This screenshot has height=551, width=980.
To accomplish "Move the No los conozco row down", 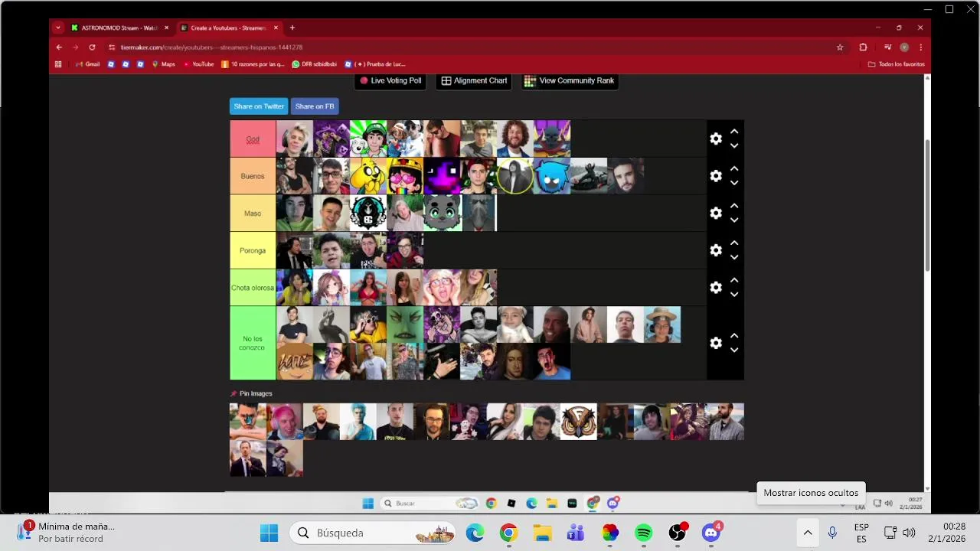I will (x=734, y=350).
